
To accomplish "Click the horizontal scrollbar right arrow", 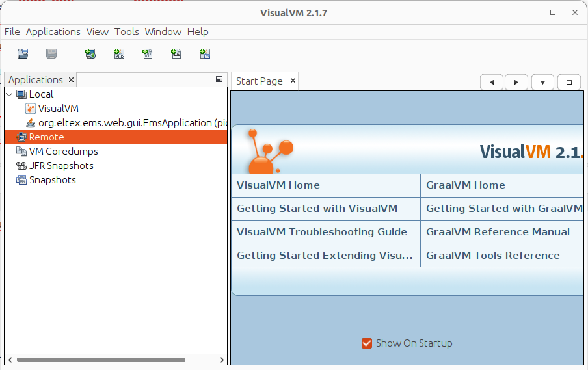I will pos(222,360).
